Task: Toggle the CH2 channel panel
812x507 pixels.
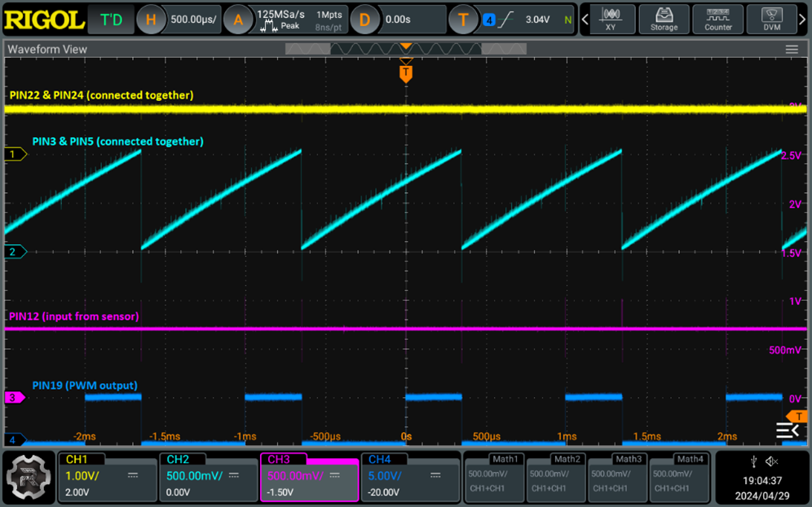Action: [x=208, y=476]
